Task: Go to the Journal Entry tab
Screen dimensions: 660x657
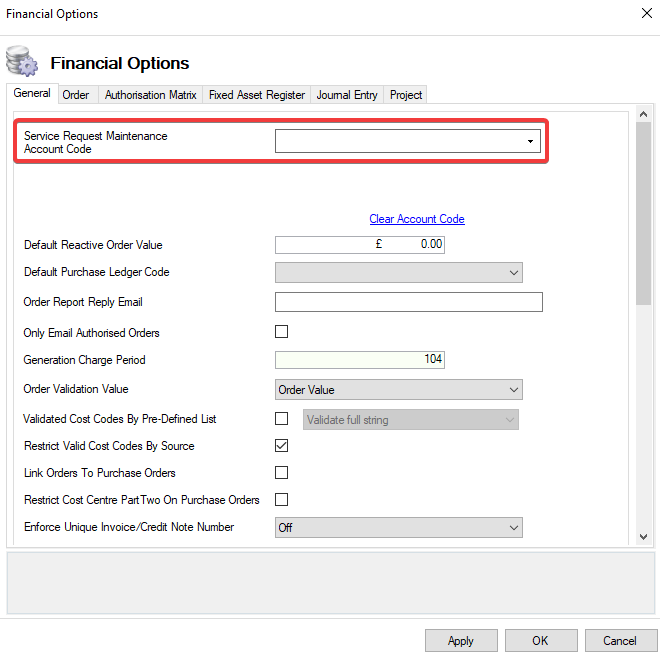Action: [x=347, y=95]
